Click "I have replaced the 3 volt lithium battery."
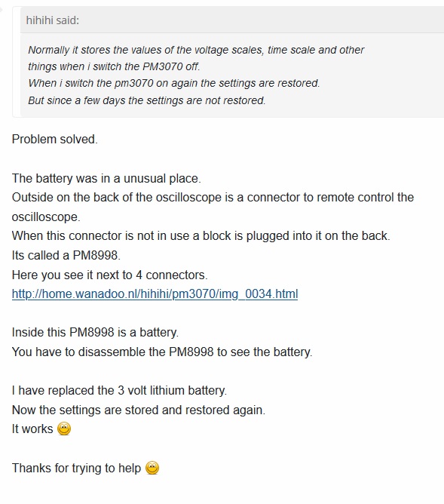This screenshot has height=504, width=444. point(119,391)
